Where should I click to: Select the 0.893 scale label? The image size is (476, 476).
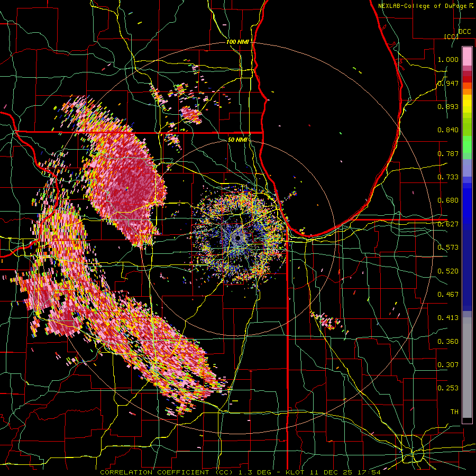(448, 106)
